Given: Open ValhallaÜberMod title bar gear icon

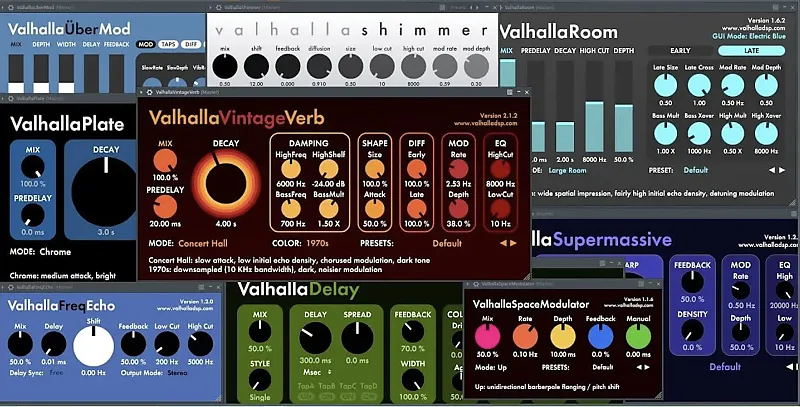Looking at the screenshot, I should (x=10, y=8).
